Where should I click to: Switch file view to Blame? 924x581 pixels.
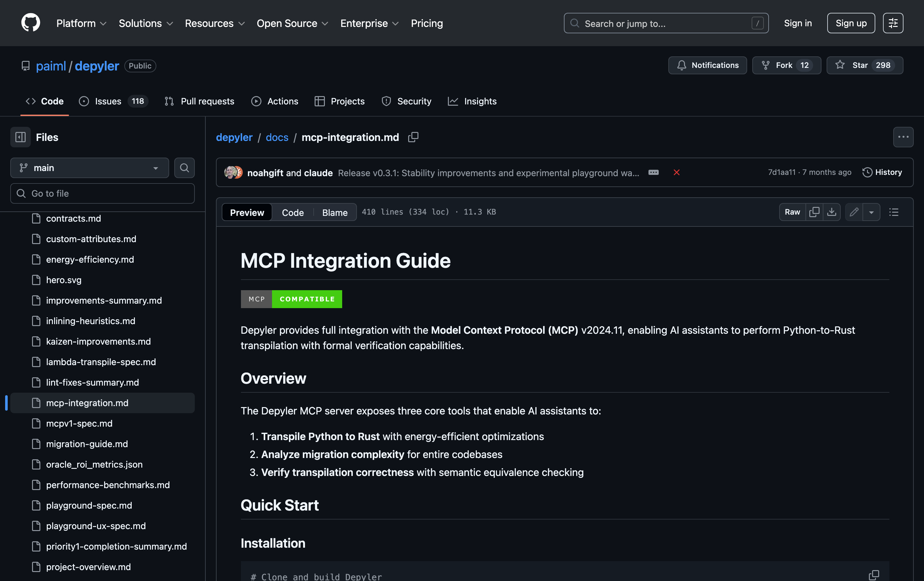pyautogui.click(x=334, y=212)
